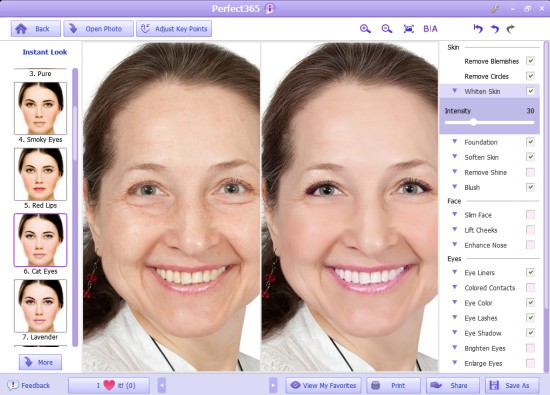Click the Feedback link
The height and width of the screenshot is (395, 550).
tap(29, 385)
